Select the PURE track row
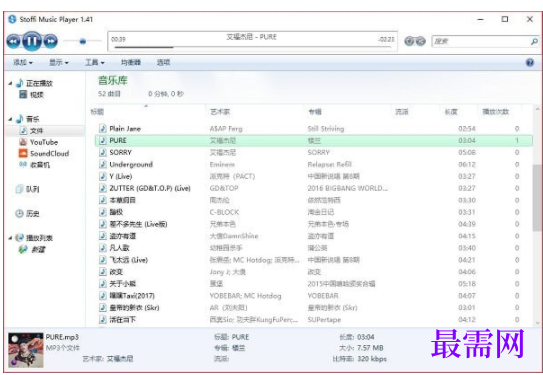The height and width of the screenshot is (375, 543). coord(314,141)
